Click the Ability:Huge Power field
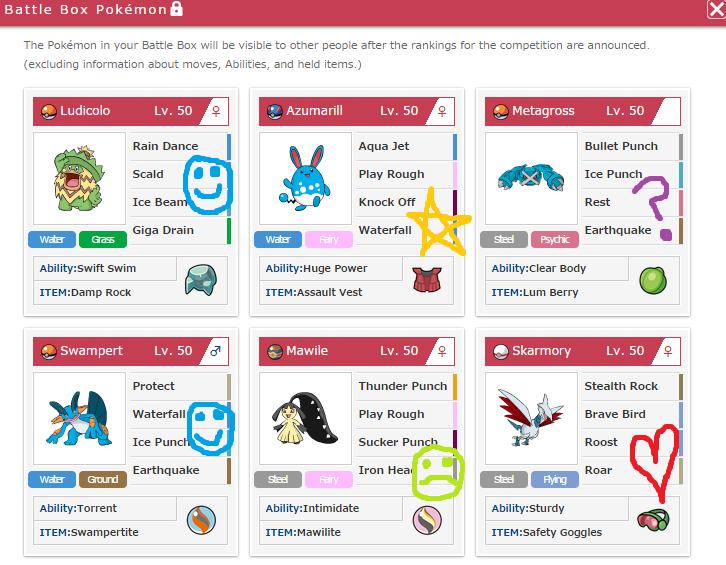The width and height of the screenshot is (726, 565). [x=331, y=269]
